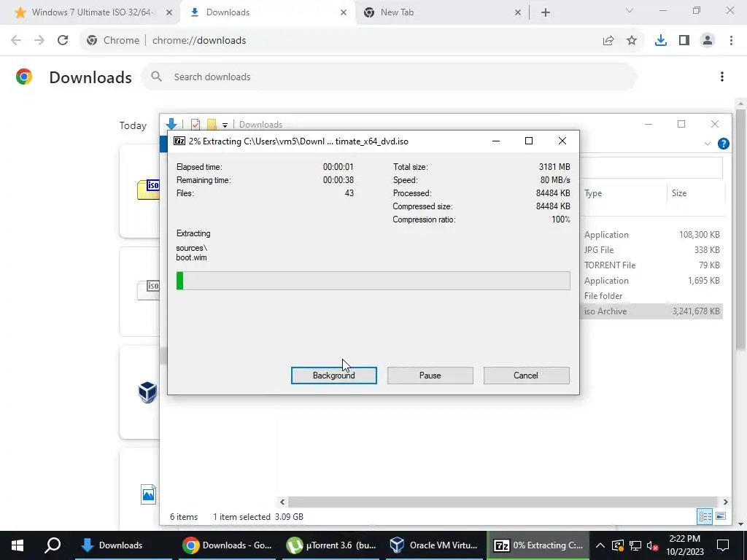Image resolution: width=747 pixels, height=560 pixels.
Task: Open Chrome profile avatar
Action: pyautogui.click(x=708, y=41)
